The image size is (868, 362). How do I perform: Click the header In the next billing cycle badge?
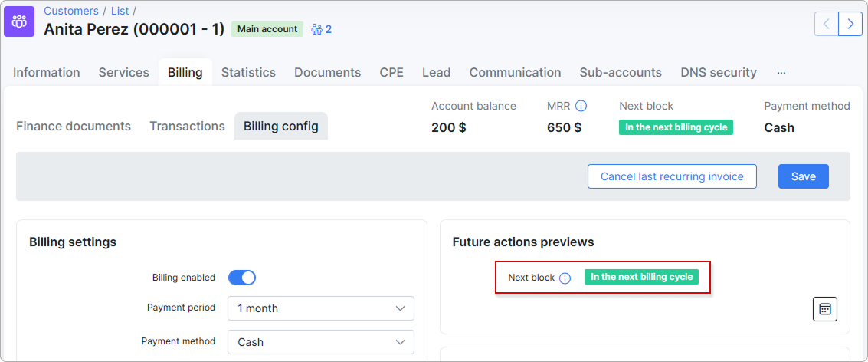[x=676, y=127]
